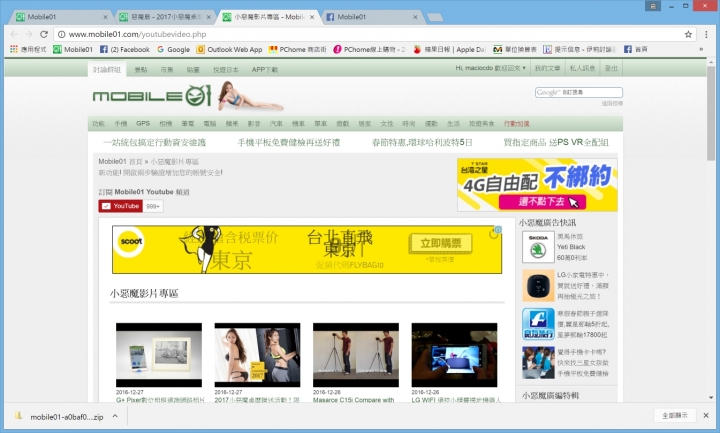Viewport: 720px width, 433px height.
Task: Open the Outlook Web App bookmark
Action: (229, 49)
